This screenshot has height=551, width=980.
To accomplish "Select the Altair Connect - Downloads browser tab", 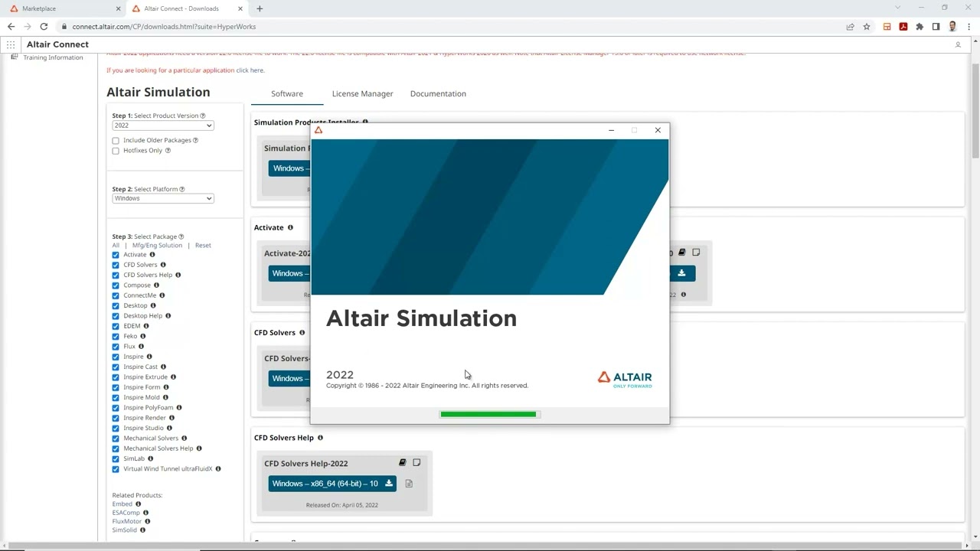I will (x=188, y=8).
